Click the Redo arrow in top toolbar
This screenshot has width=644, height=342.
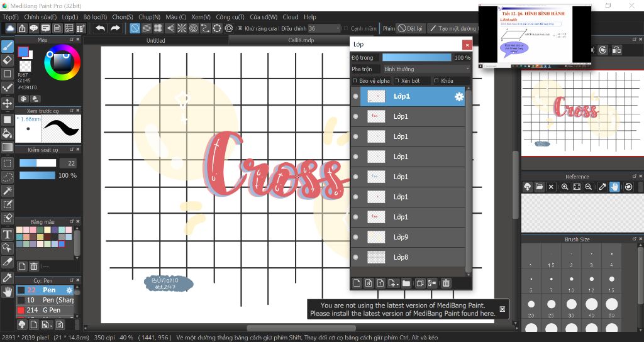(116, 28)
